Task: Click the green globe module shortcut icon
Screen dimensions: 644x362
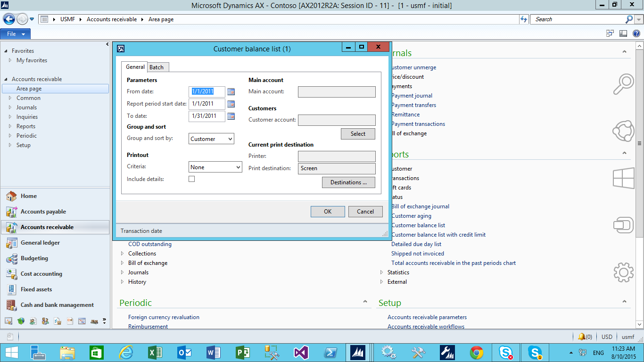Action: pyautogui.click(x=21, y=321)
